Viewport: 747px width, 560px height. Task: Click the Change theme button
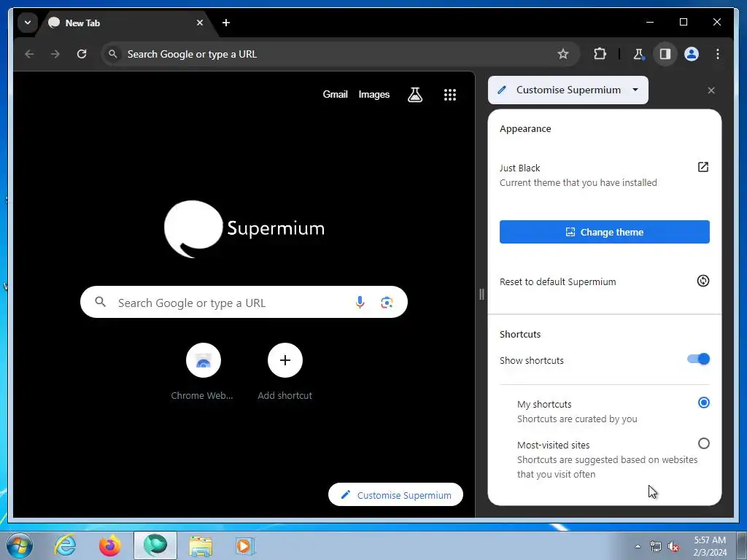(604, 232)
